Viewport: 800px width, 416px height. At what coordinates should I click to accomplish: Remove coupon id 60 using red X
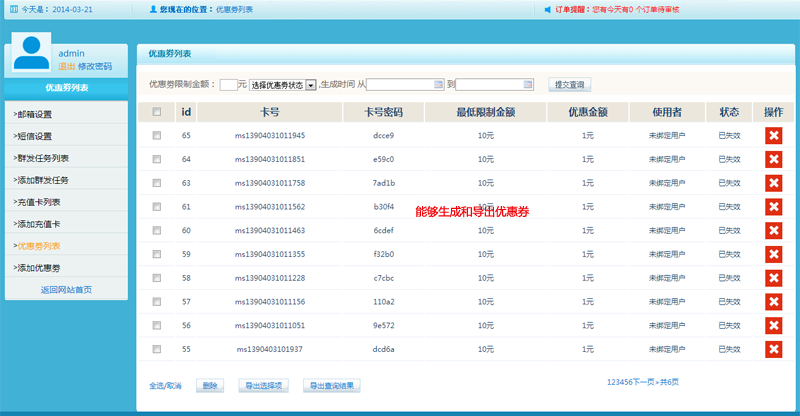(x=773, y=230)
